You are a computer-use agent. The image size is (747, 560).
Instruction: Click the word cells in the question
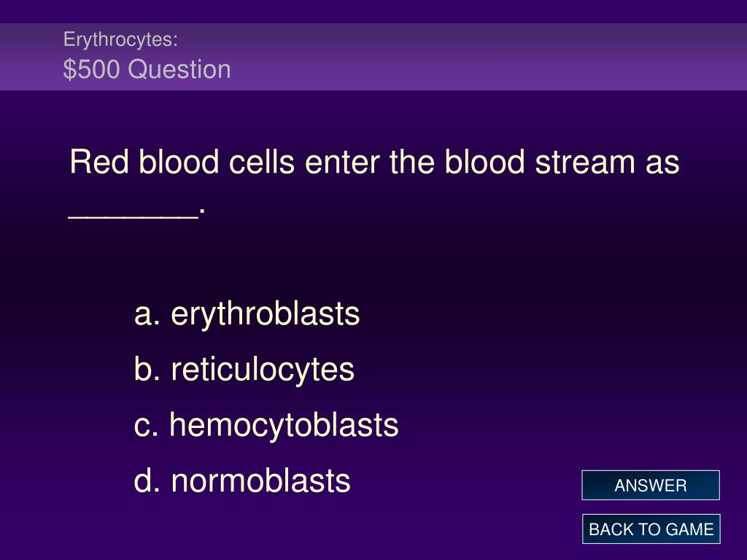pyautogui.click(x=262, y=162)
